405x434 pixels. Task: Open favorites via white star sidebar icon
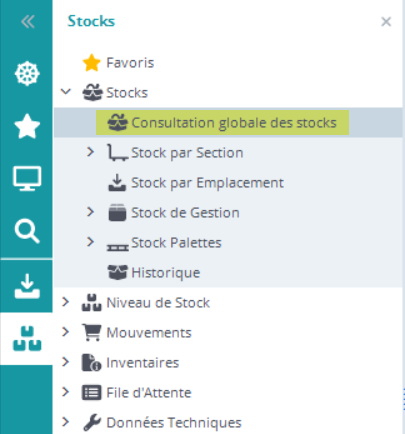(x=27, y=126)
